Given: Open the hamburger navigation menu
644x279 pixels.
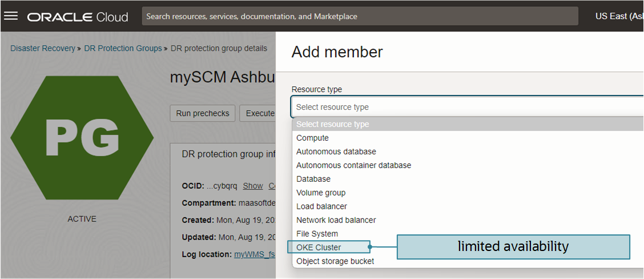Looking at the screenshot, I should coord(11,16).
